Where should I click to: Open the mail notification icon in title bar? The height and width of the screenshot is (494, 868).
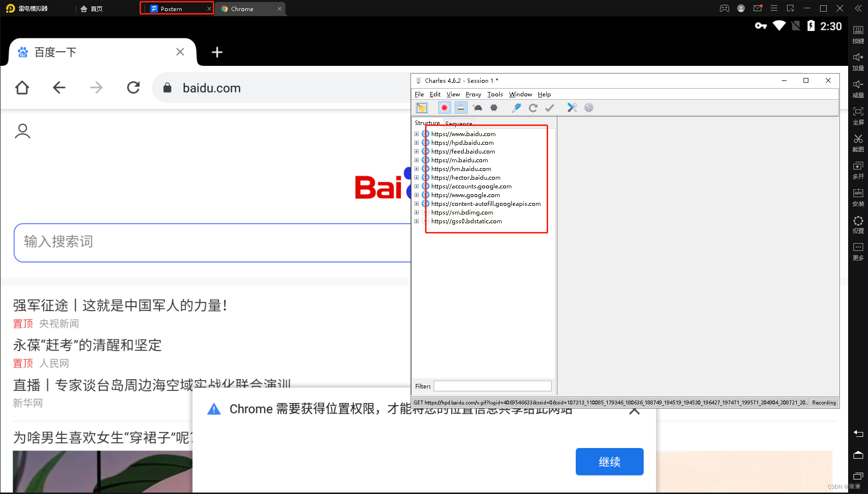point(758,8)
